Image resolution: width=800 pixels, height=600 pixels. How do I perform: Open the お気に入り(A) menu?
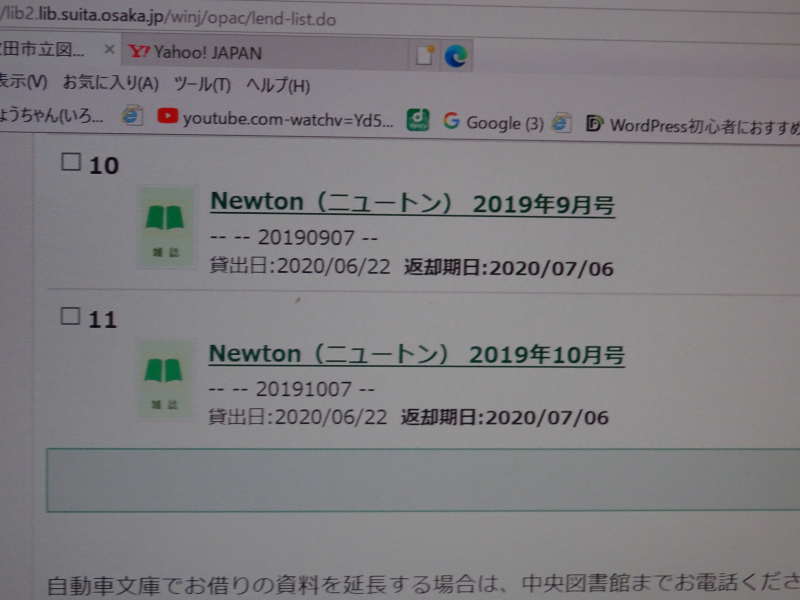[111, 83]
